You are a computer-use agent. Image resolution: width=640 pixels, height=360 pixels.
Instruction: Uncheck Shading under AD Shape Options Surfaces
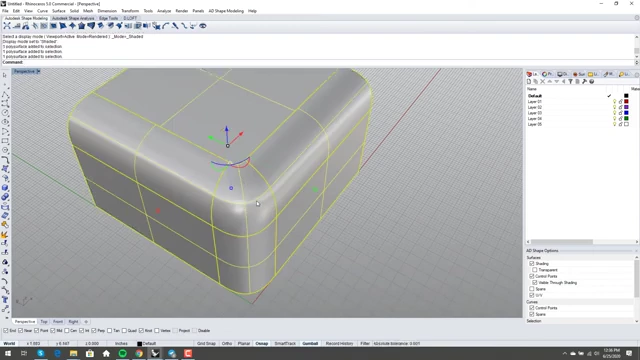pos(532,264)
